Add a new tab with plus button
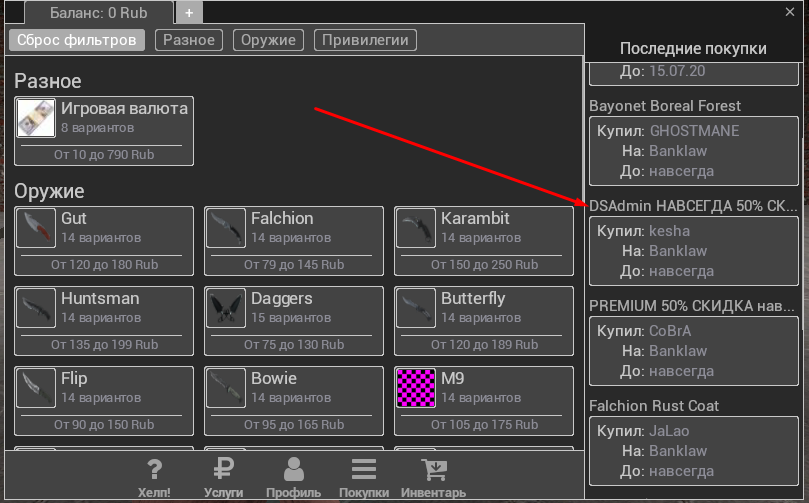This screenshot has width=809, height=503. 190,13
